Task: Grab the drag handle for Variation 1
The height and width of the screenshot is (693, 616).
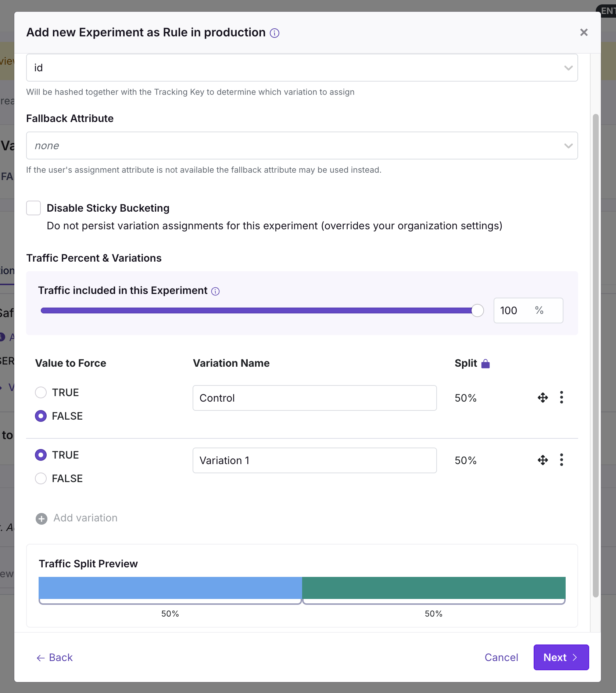Action: click(543, 460)
